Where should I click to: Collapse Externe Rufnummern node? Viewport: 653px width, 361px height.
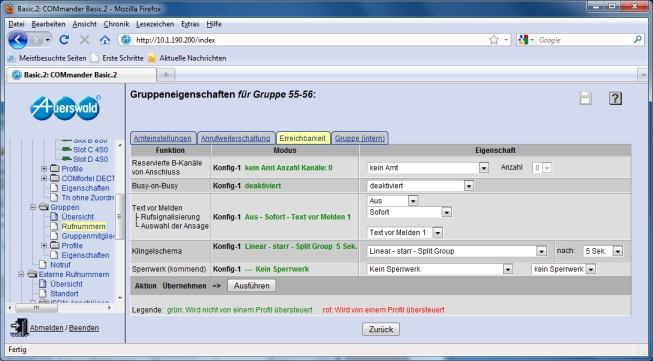pos(21,274)
